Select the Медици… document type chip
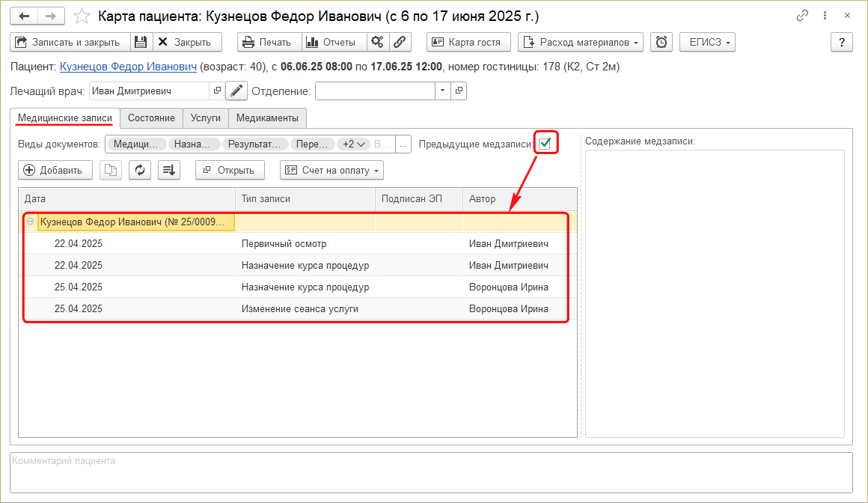 point(135,144)
